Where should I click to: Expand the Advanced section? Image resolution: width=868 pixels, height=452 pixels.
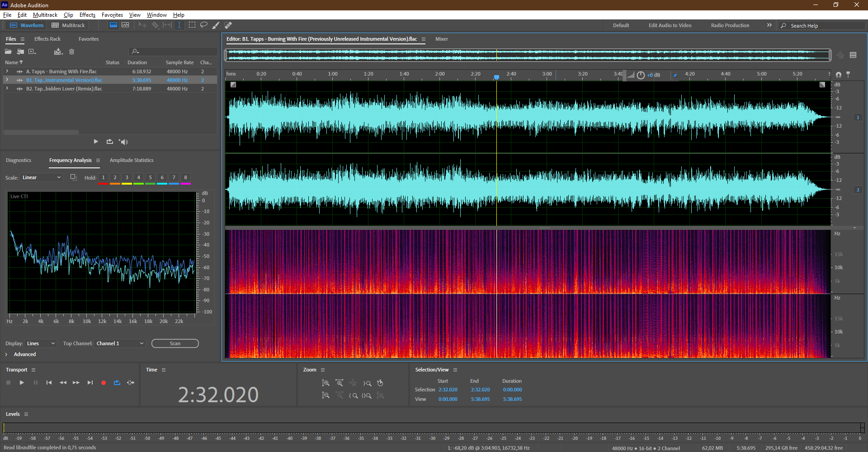click(x=6, y=354)
